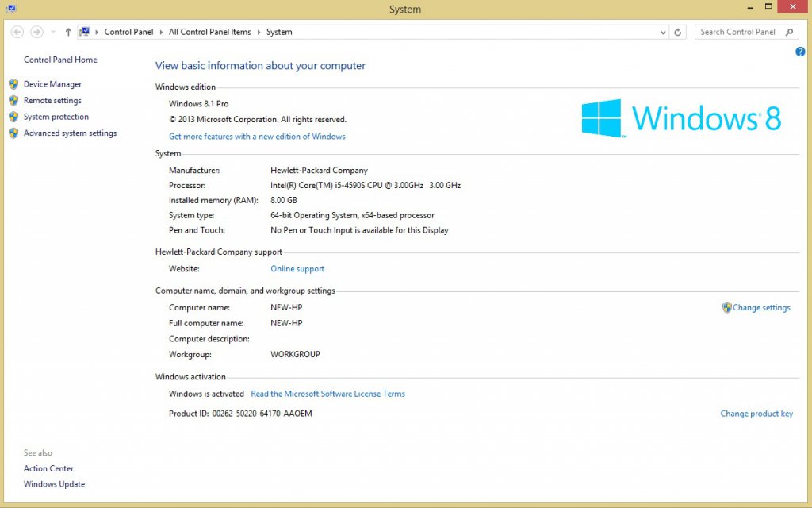Image resolution: width=812 pixels, height=508 pixels.
Task: Click the Forward navigation arrow
Action: 36,32
